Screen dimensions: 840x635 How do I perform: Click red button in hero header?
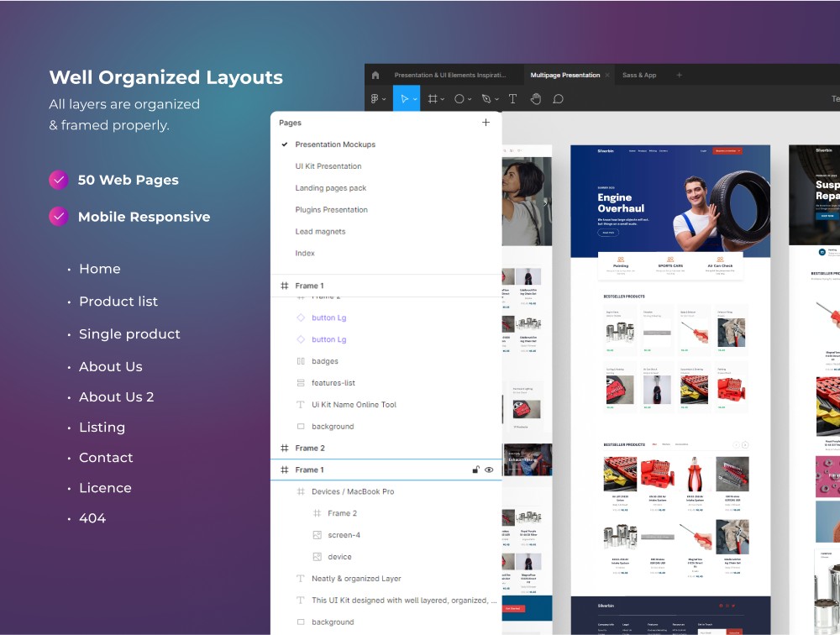727,151
